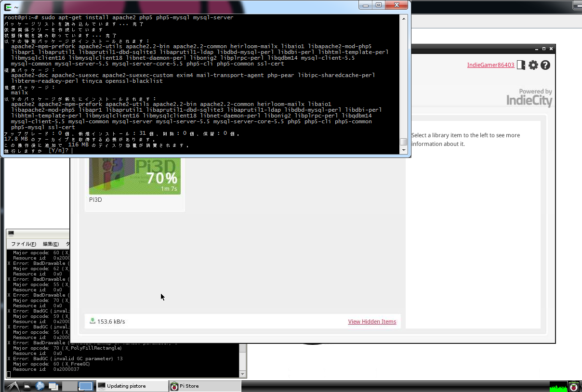Open the 編集(E) menu in terminal
The image size is (582, 392).
pyautogui.click(x=51, y=244)
